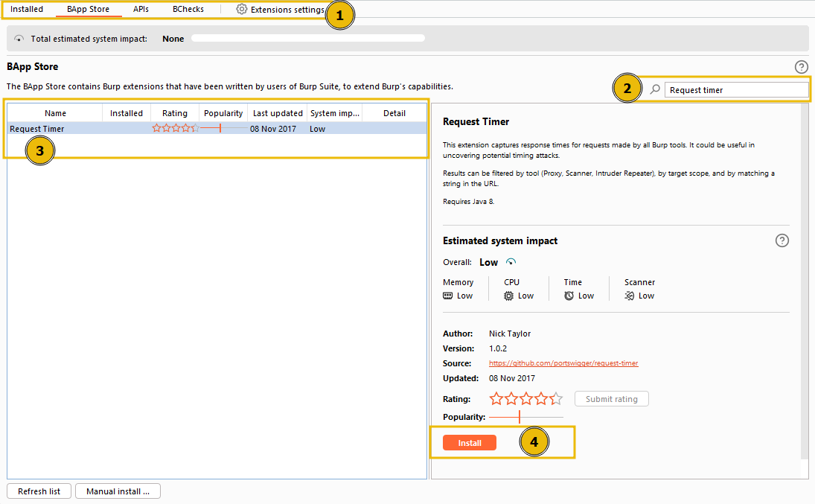
Task: Rate five stars by clicking the fifth star
Action: [x=557, y=398]
